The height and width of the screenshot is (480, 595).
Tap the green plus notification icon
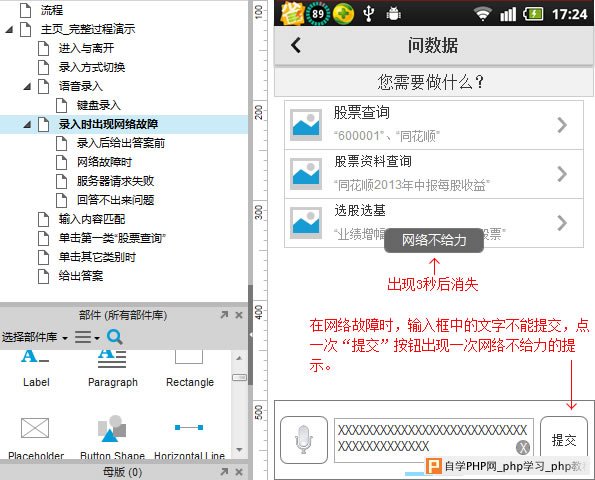coord(343,14)
